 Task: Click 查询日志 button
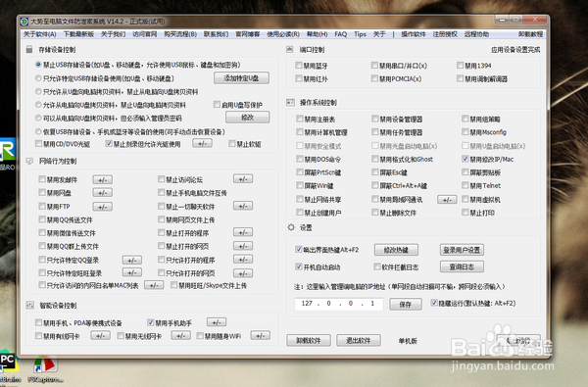click(462, 266)
